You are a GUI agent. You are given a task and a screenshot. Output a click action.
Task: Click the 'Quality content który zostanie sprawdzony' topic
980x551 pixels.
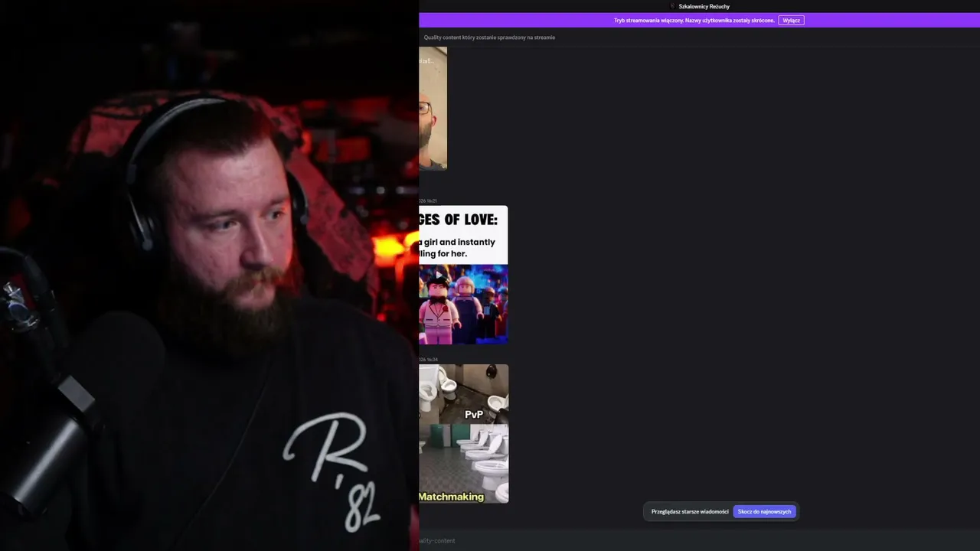489,37
